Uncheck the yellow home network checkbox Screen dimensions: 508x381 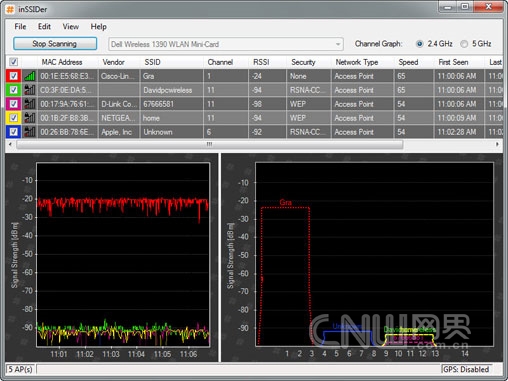[14, 118]
